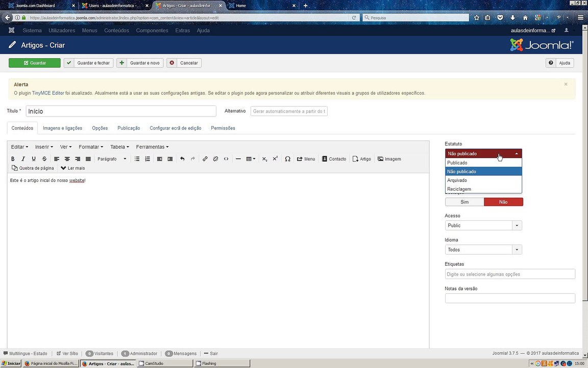588x368 pixels.
Task: Apply underline formatting in editor
Action: click(x=34, y=159)
